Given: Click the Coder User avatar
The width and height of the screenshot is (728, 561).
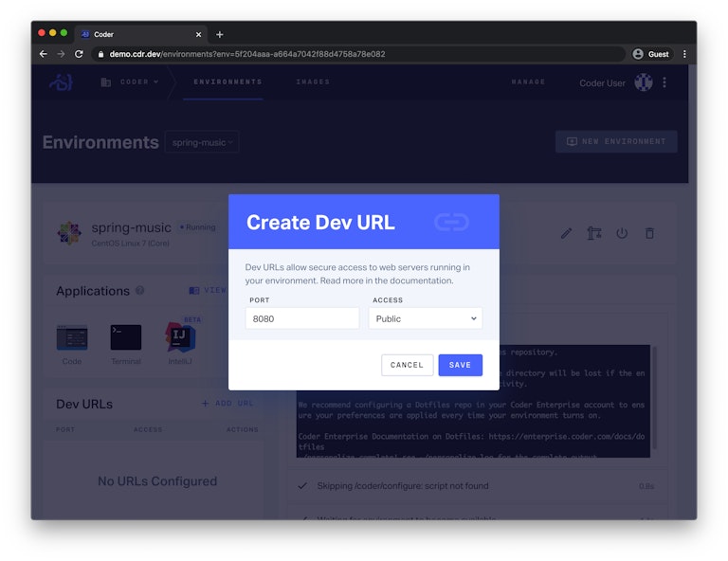Looking at the screenshot, I should (x=643, y=82).
